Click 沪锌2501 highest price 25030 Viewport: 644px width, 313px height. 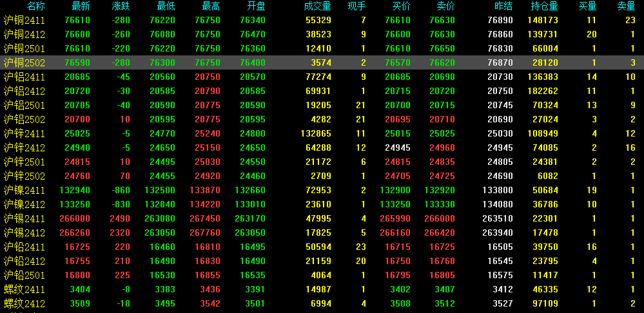[x=208, y=162]
